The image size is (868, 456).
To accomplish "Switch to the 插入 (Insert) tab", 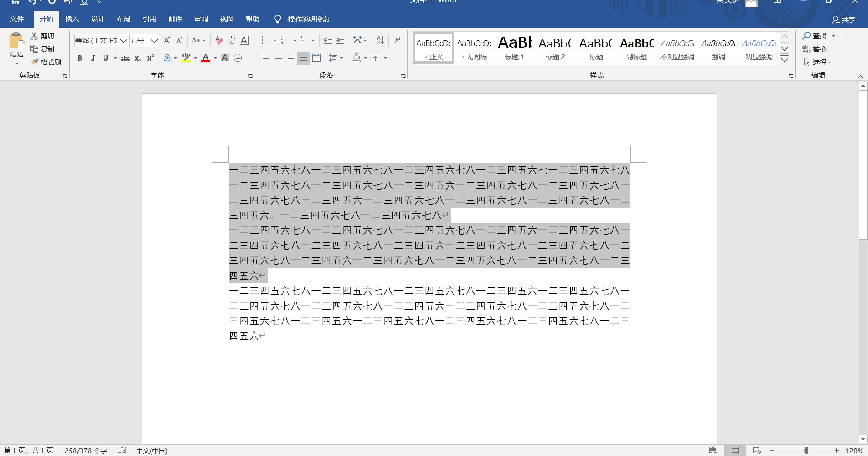I will (72, 19).
